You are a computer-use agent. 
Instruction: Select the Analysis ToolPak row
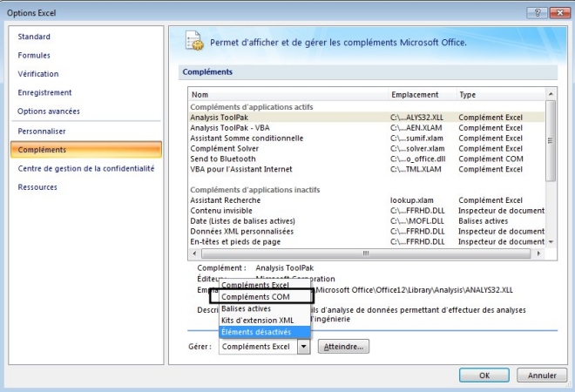(367, 118)
